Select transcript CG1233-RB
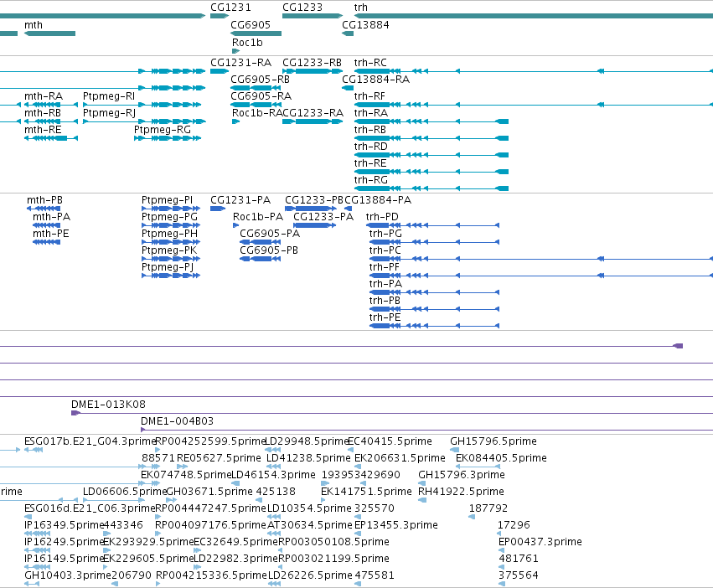 click(313, 71)
